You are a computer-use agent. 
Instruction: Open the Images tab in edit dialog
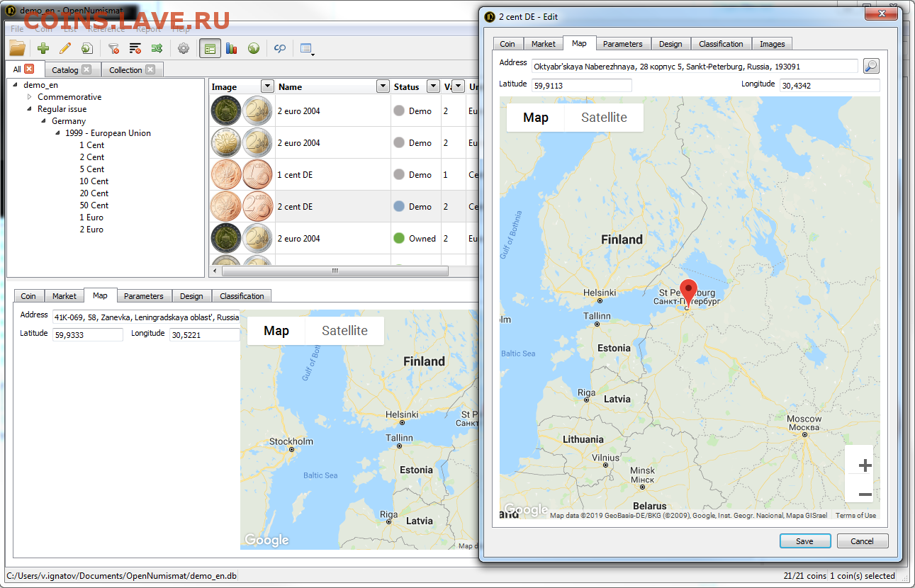click(x=772, y=44)
